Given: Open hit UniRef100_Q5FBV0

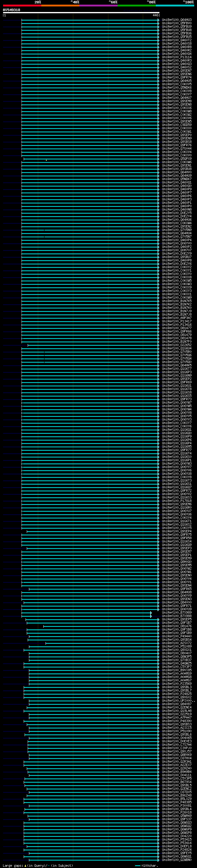Looking at the screenshot, I should tap(176, 23).
